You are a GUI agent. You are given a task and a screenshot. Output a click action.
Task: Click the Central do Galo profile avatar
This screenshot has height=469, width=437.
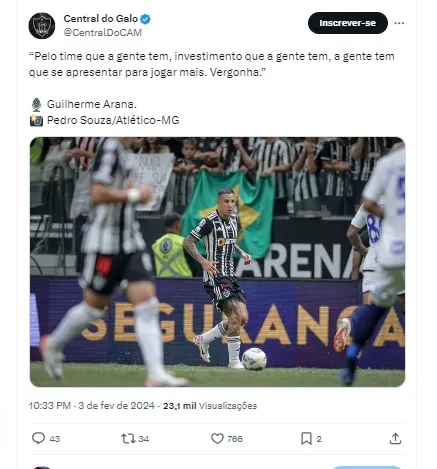click(42, 26)
